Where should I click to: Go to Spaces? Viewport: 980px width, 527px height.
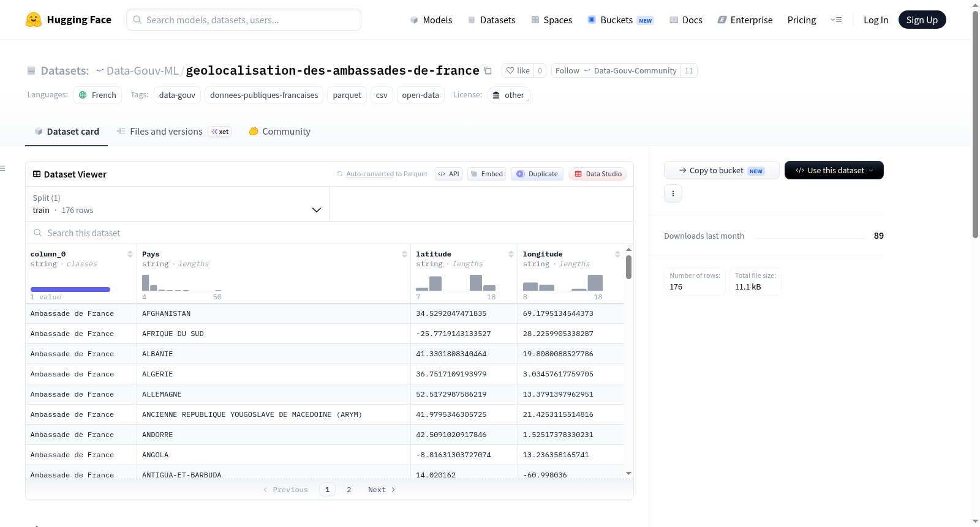551,20
